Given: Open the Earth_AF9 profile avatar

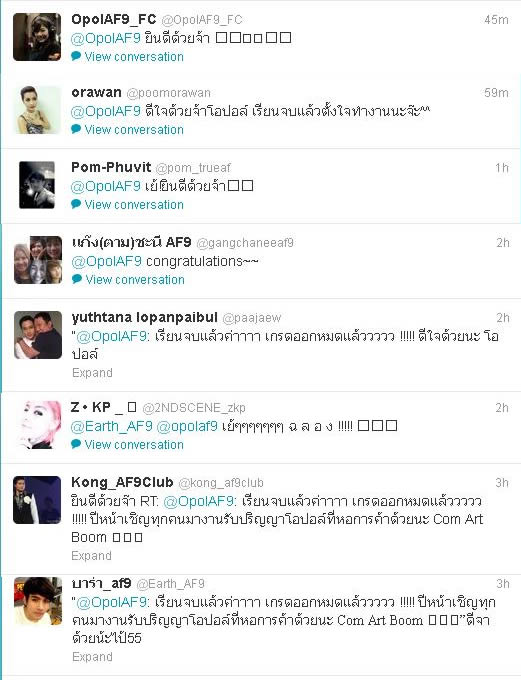Looking at the screenshot, I should (x=38, y=601).
